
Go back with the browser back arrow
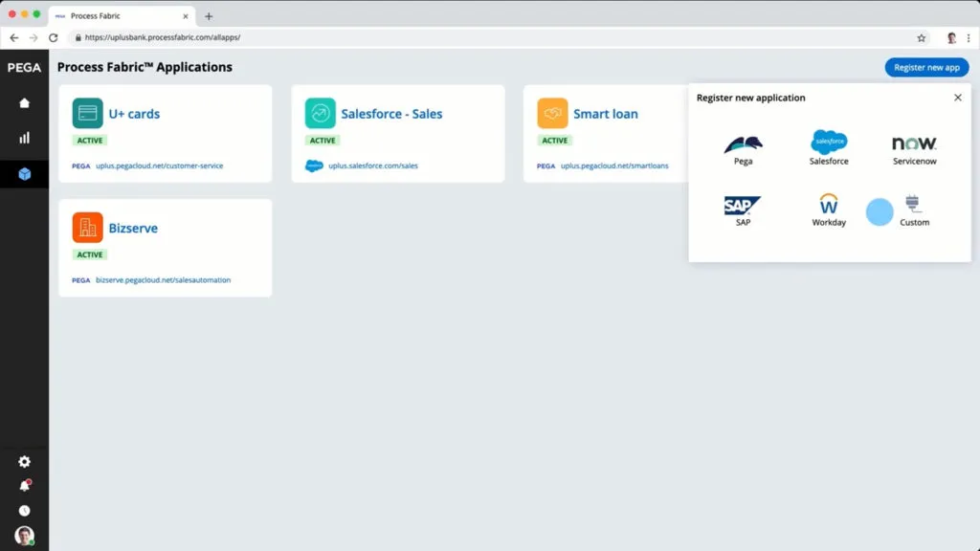pos(13,37)
